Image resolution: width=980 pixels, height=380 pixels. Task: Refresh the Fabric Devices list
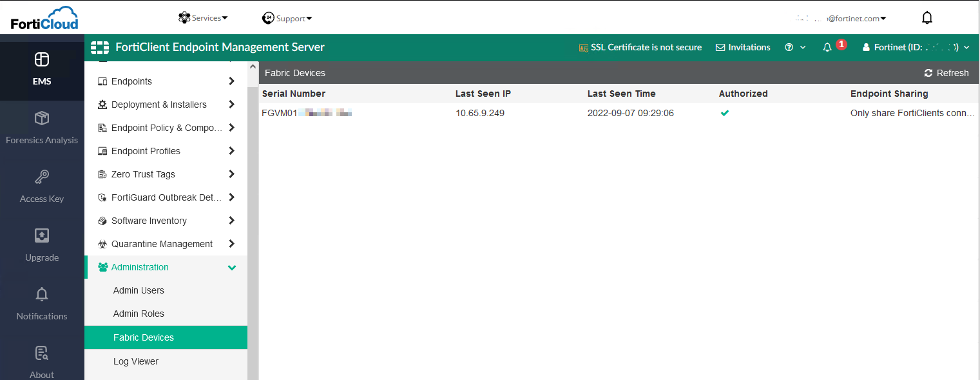tap(946, 72)
